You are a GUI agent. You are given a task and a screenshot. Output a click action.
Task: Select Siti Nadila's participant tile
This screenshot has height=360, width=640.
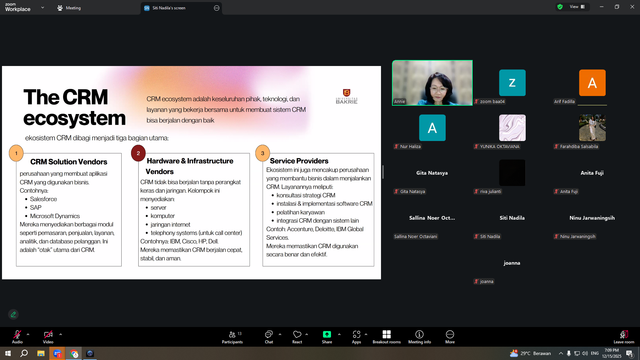point(512,218)
